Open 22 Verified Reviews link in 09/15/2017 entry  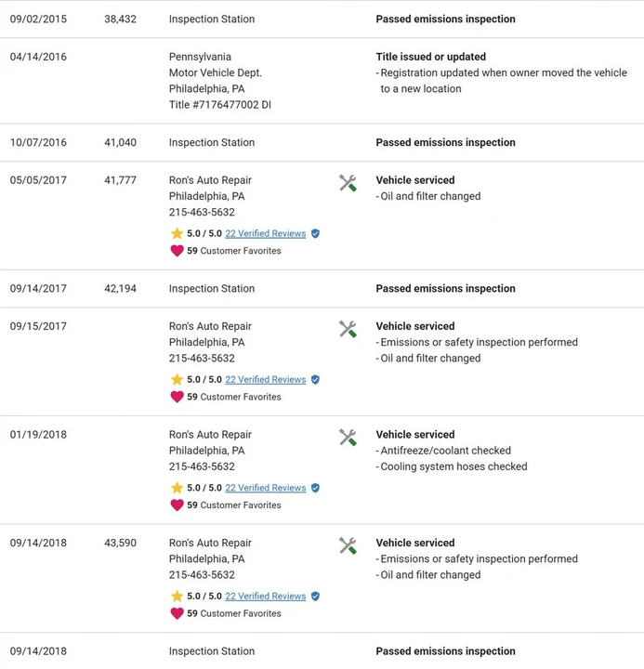pyautogui.click(x=266, y=379)
